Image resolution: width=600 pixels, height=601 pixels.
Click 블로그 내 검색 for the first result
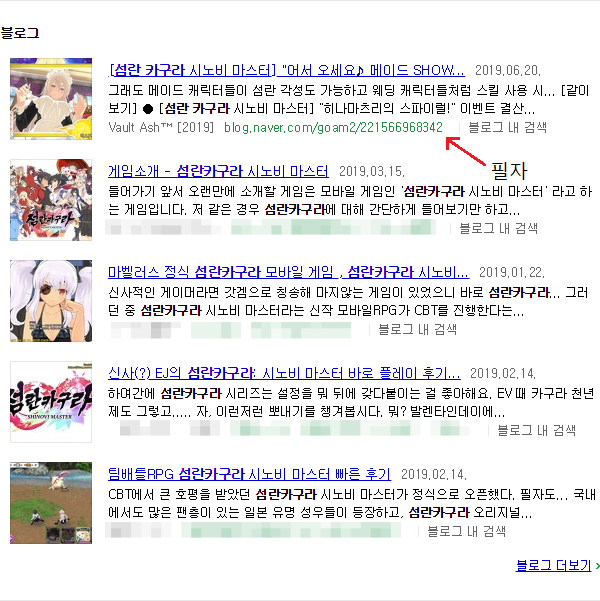(x=507, y=127)
